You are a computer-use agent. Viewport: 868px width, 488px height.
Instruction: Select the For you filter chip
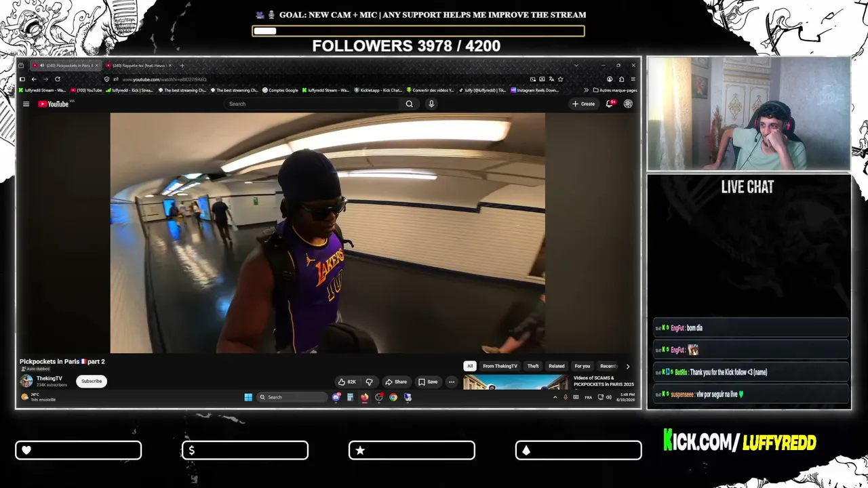point(583,366)
